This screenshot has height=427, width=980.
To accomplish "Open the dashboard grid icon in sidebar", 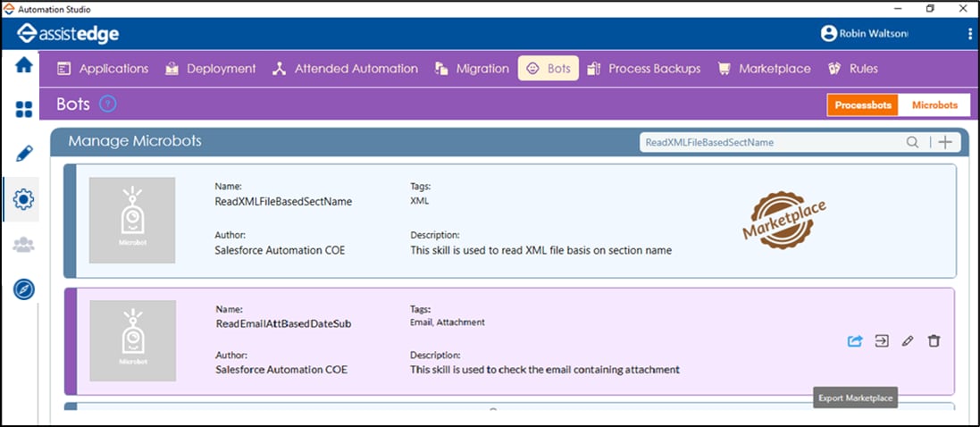I will click(24, 109).
